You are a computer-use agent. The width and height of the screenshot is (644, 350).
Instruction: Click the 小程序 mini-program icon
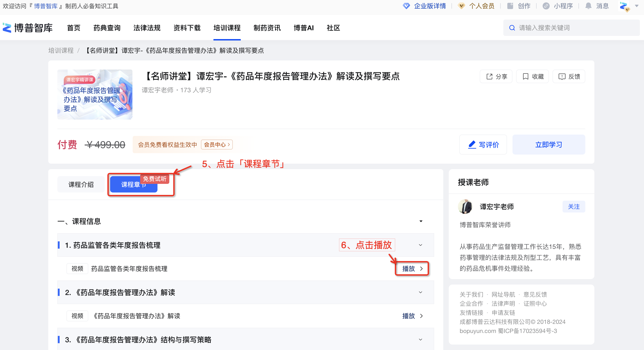546,6
